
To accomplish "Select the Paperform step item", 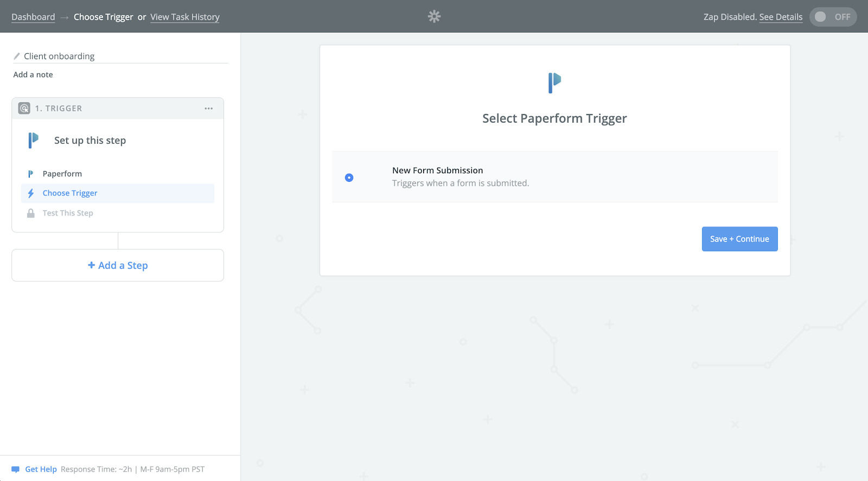I will coord(118,174).
